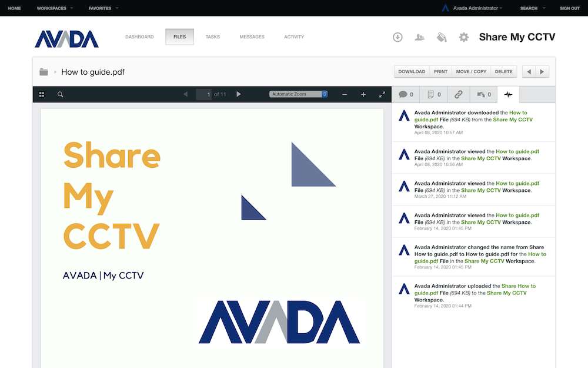This screenshot has width=588, height=368.
Task: Expand the Favorites dropdown menu
Action: (x=103, y=8)
